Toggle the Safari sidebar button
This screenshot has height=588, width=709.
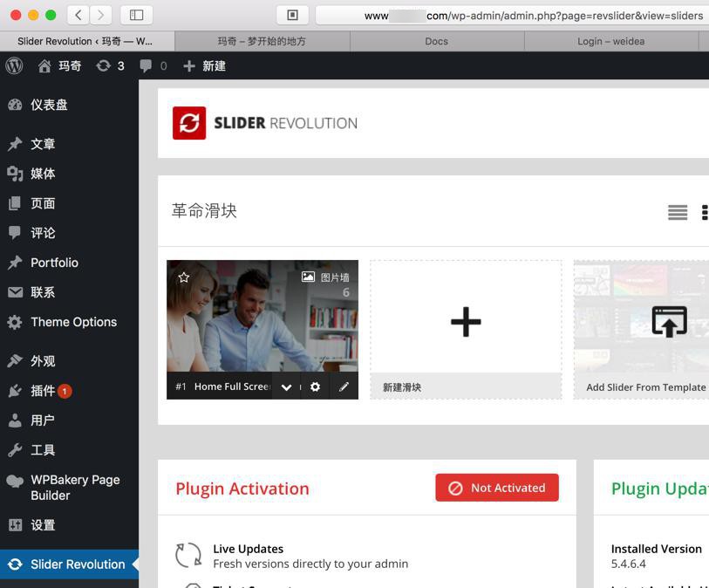[137, 16]
